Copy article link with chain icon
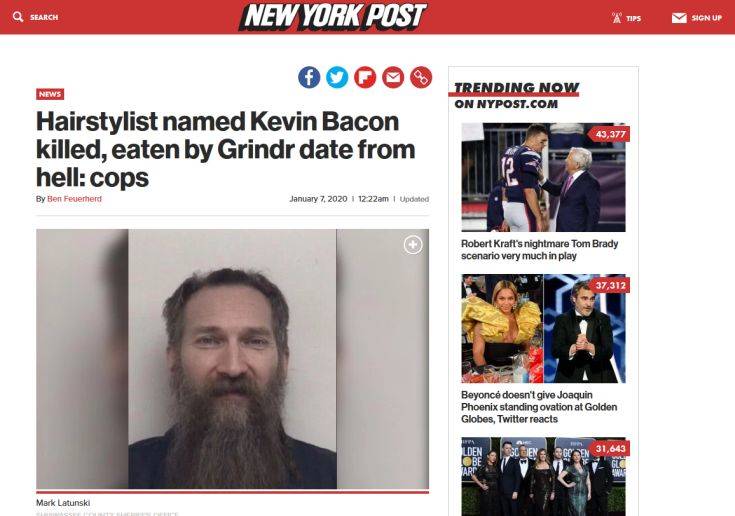Viewport: 735px width, 516px height. (421, 77)
